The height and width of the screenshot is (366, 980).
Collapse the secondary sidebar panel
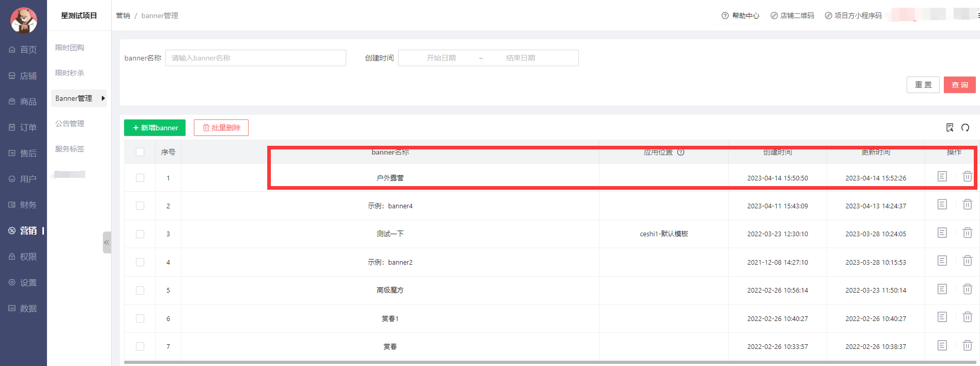(106, 242)
